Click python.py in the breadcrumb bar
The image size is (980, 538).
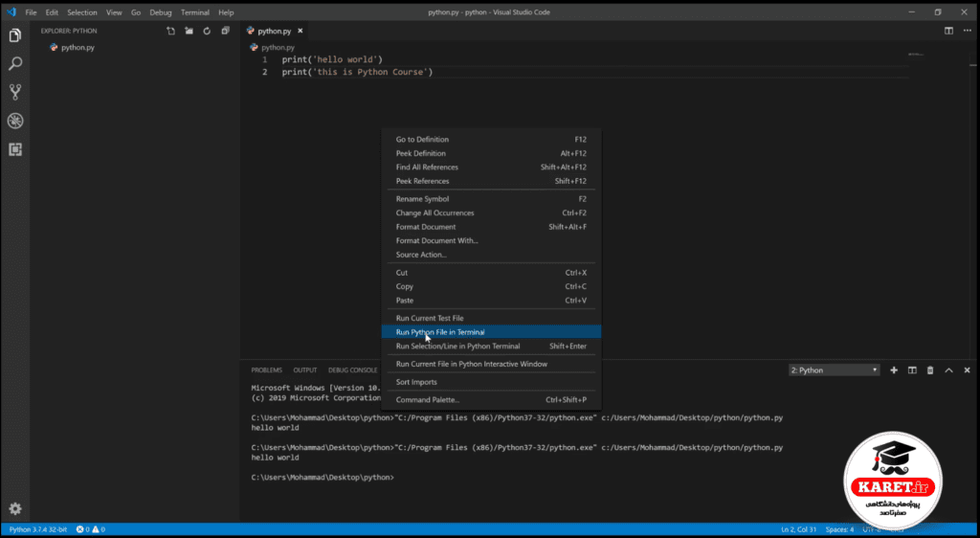tap(278, 47)
